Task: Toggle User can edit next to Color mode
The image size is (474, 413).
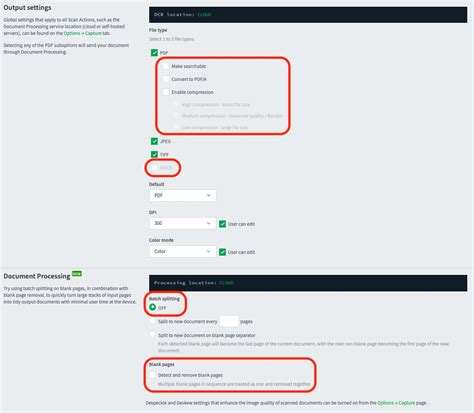Action: click(222, 252)
